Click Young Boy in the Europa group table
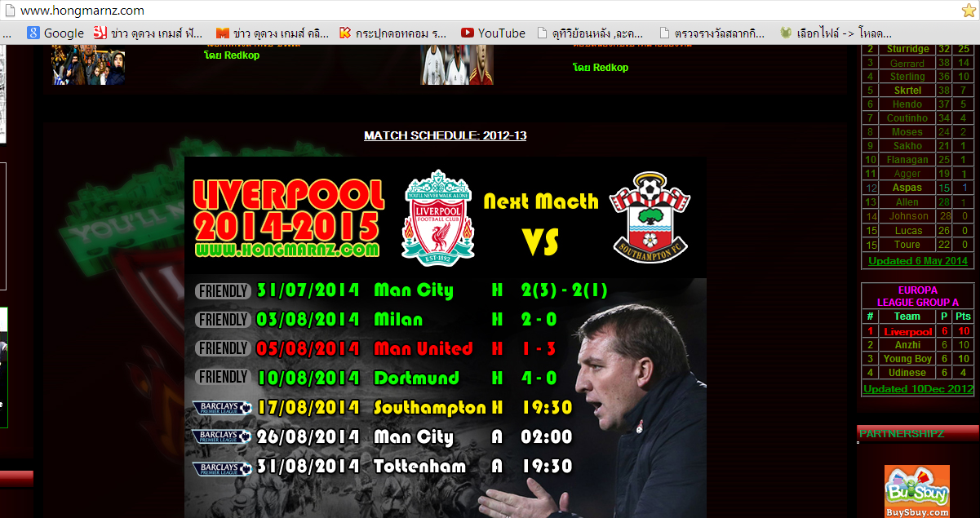Viewport: 980px width, 518px height. pyautogui.click(x=907, y=359)
